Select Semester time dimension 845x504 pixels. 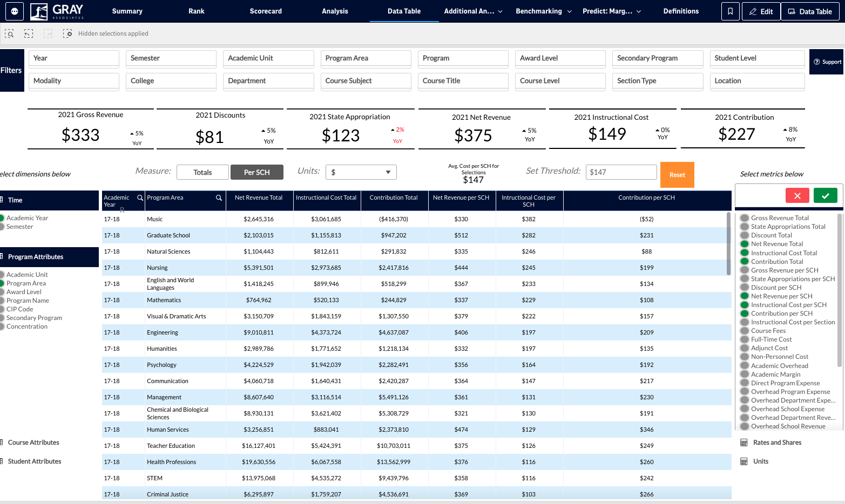click(x=19, y=227)
